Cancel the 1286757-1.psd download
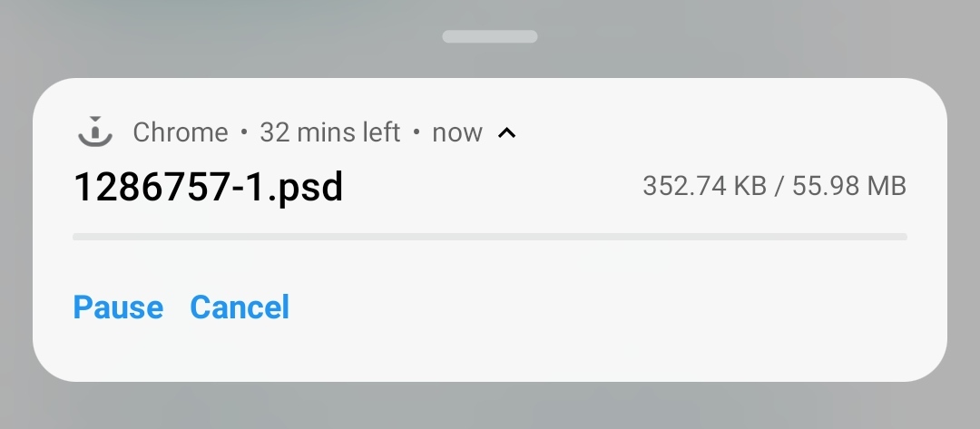The width and height of the screenshot is (980, 429). 240,307
